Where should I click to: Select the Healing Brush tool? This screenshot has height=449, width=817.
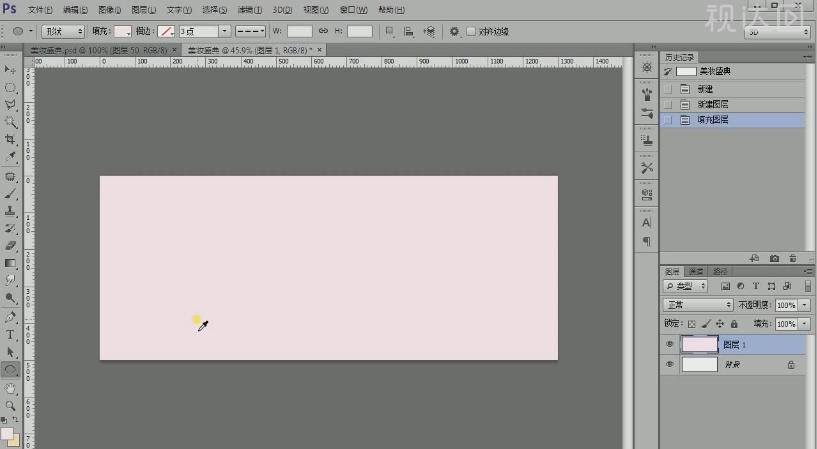tap(10, 177)
